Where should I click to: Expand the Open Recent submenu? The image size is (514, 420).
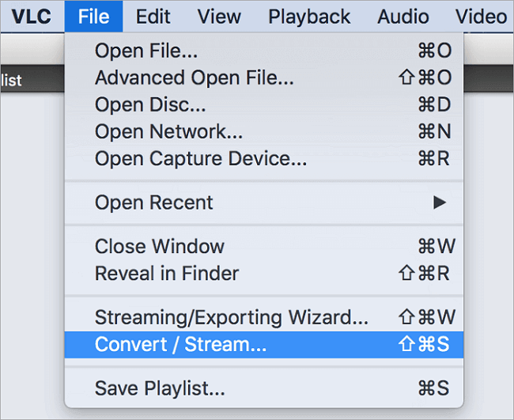pos(154,202)
